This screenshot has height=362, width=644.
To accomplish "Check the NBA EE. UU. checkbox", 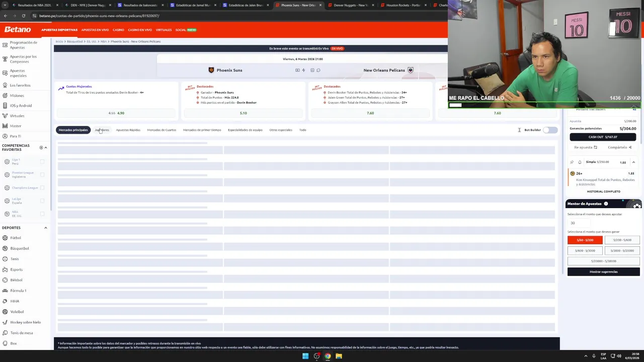I will (42, 214).
